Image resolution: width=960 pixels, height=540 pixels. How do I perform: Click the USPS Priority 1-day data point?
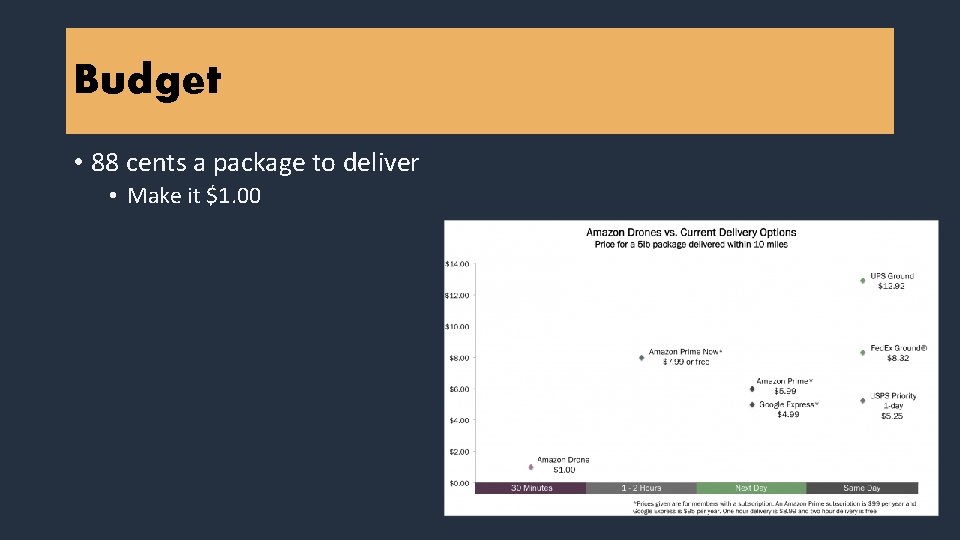pyautogui.click(x=863, y=400)
